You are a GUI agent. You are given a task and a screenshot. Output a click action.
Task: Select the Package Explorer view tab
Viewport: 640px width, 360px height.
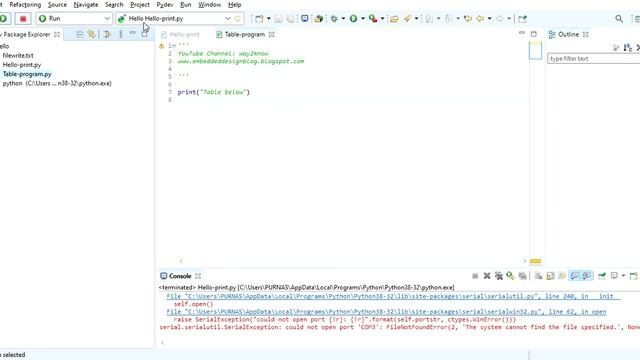[x=27, y=34]
